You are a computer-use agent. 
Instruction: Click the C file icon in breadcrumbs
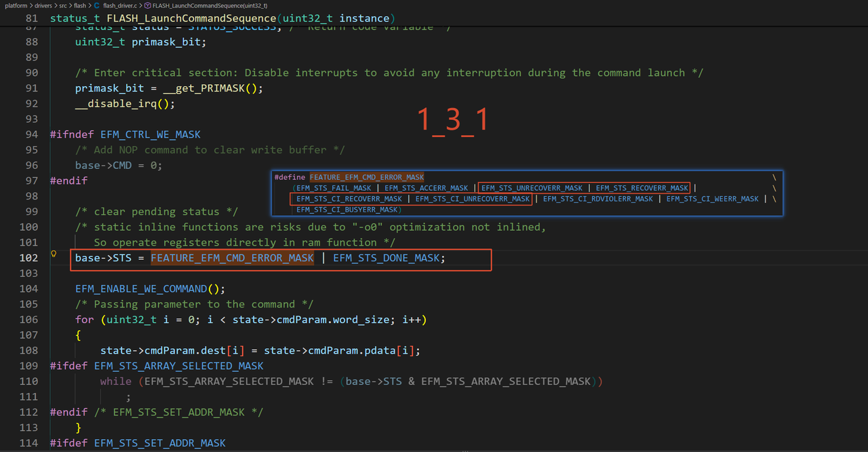(97, 5)
